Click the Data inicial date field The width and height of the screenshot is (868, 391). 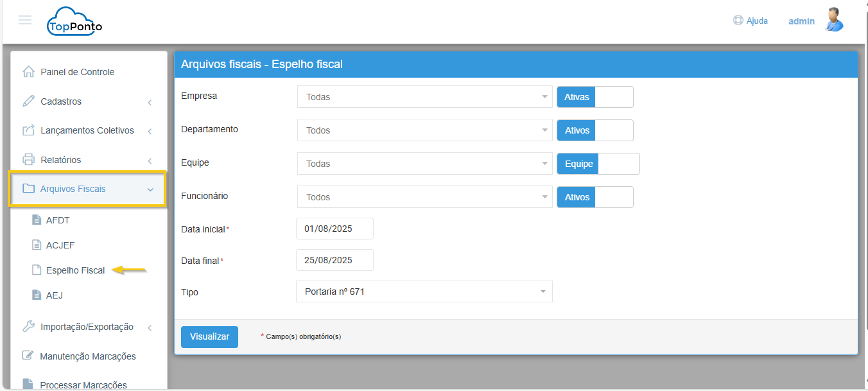click(x=334, y=229)
